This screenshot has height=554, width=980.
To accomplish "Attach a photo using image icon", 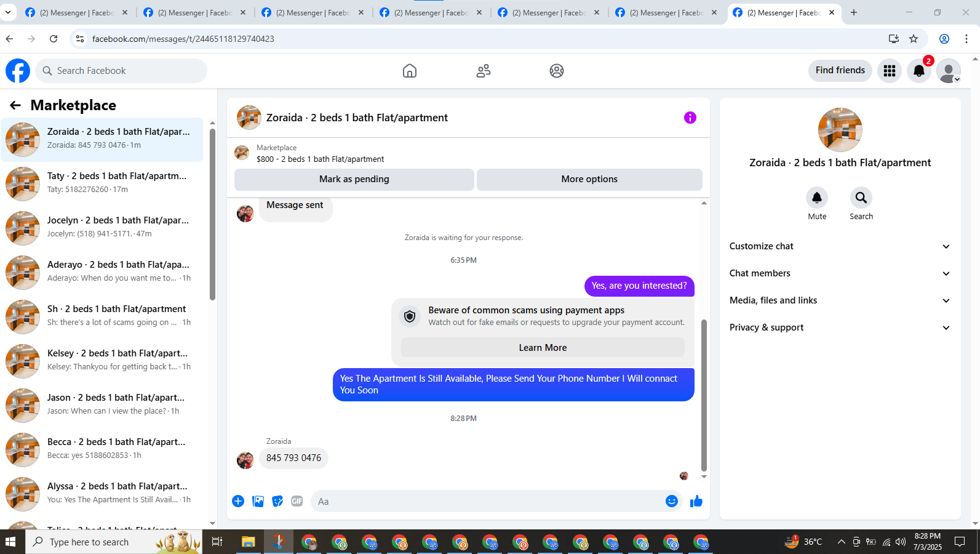I will point(258,501).
